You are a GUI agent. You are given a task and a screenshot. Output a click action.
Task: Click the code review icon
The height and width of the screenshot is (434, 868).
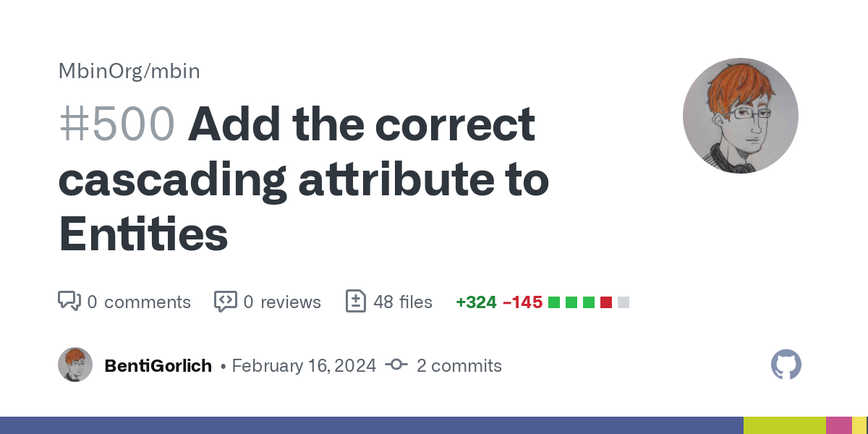226,301
